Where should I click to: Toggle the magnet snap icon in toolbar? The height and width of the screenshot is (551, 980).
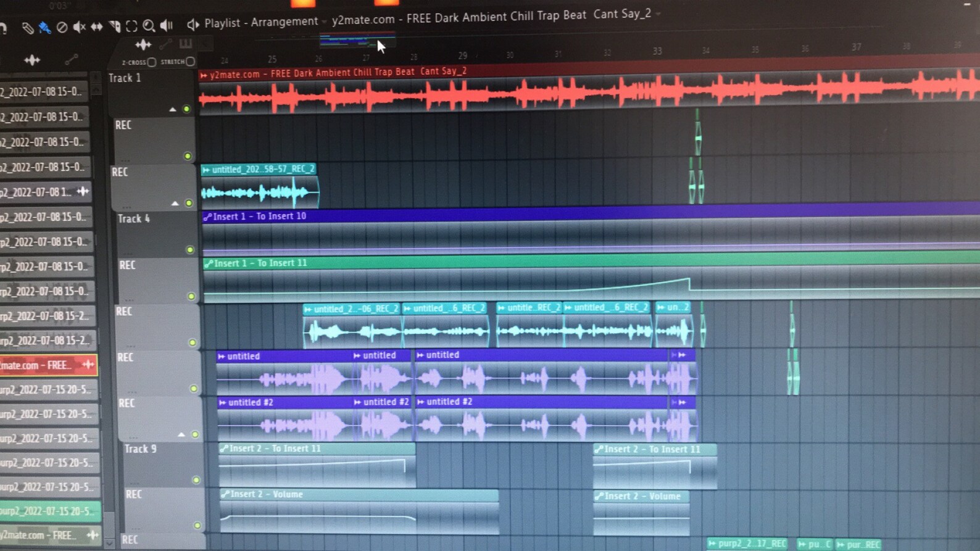pos(3,27)
